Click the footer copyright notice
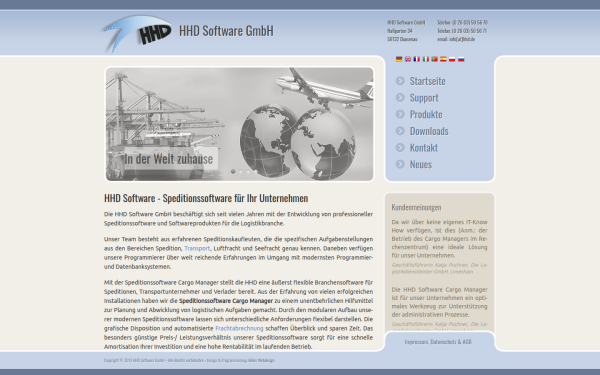Image resolution: width=600 pixels, height=375 pixels. (x=189, y=360)
